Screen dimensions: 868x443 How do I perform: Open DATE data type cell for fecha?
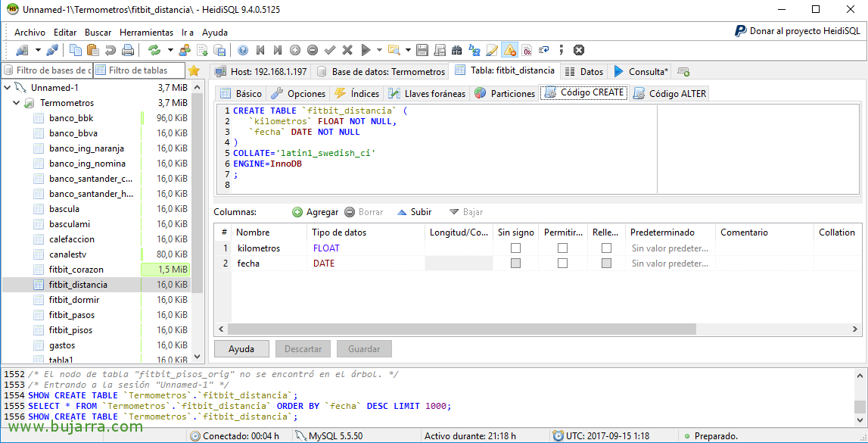[x=366, y=264]
